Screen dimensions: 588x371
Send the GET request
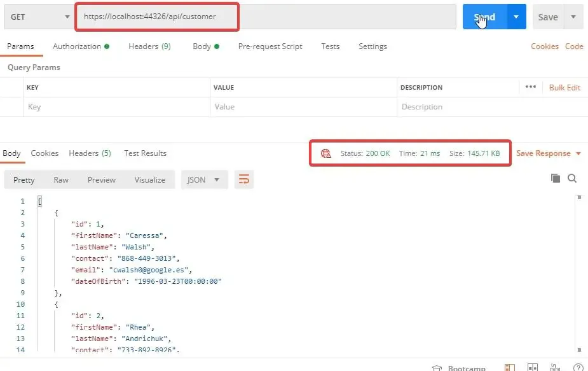[x=486, y=17]
